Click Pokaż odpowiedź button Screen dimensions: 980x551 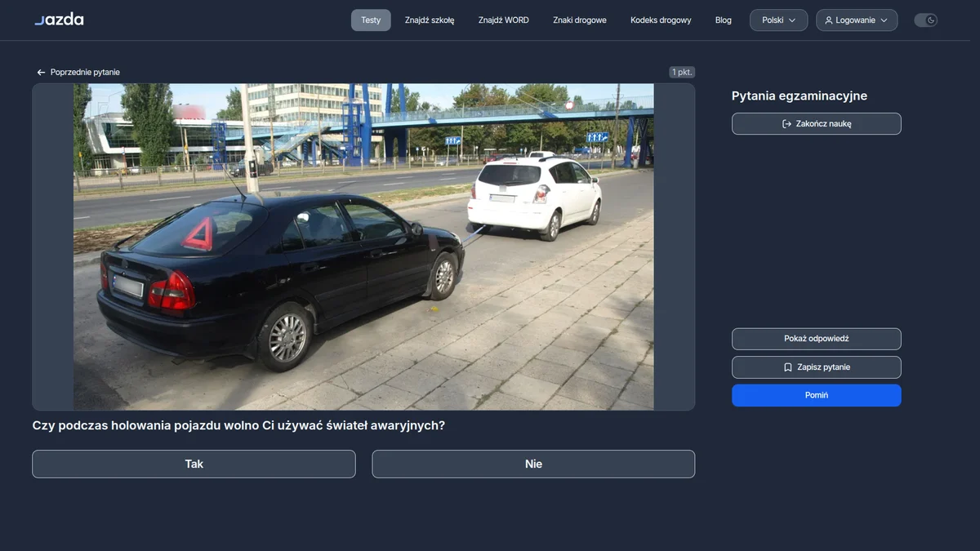tap(817, 339)
